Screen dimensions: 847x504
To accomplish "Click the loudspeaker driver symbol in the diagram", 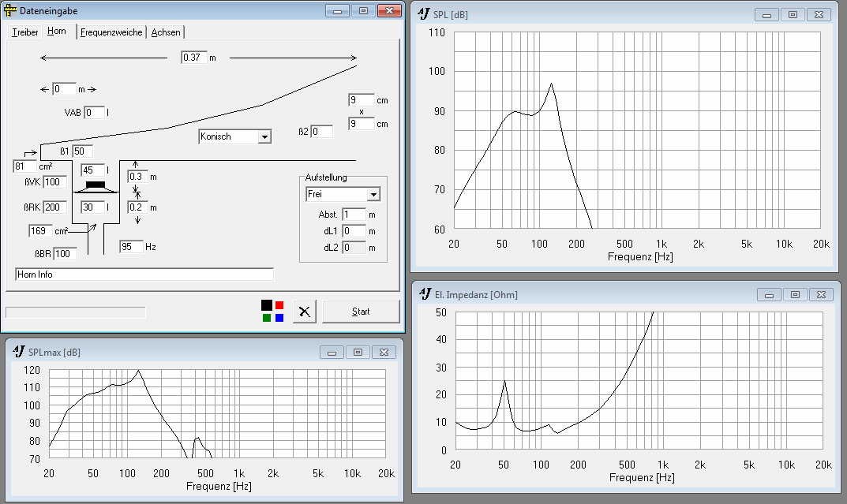I will (96, 186).
